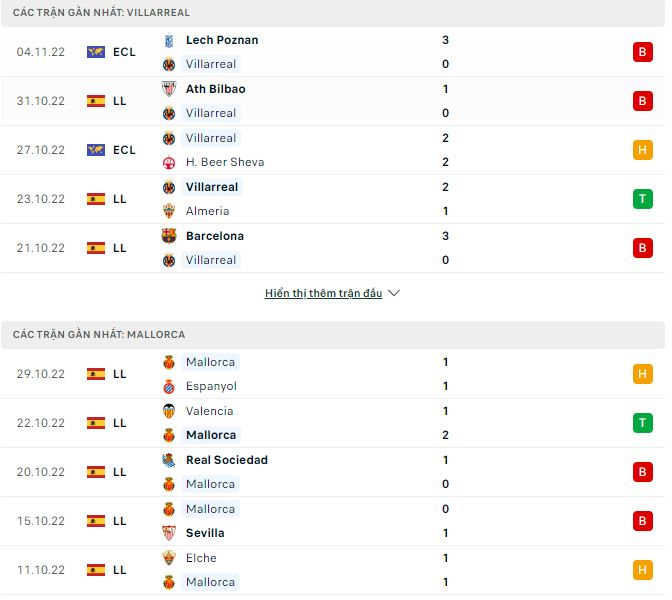Click the Spain flag on 31.10.22 row
Image resolution: width=672 pixels, height=600 pixels.
click(96, 101)
